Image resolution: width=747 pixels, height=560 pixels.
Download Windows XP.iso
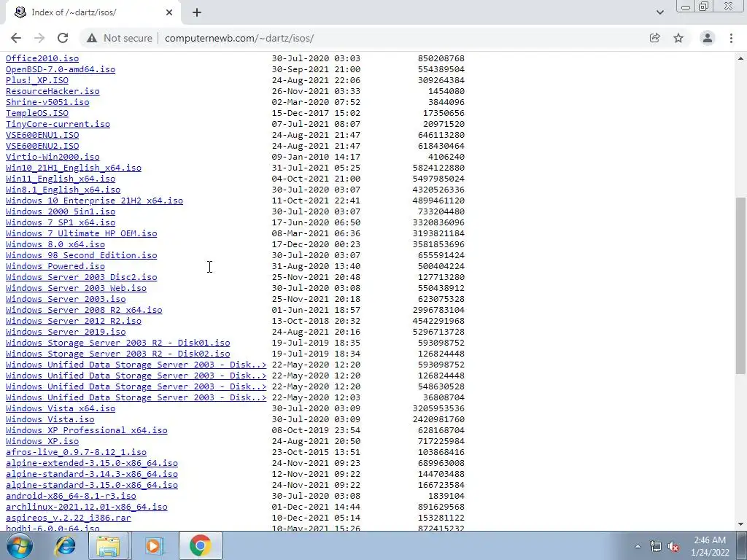pyautogui.click(x=42, y=441)
